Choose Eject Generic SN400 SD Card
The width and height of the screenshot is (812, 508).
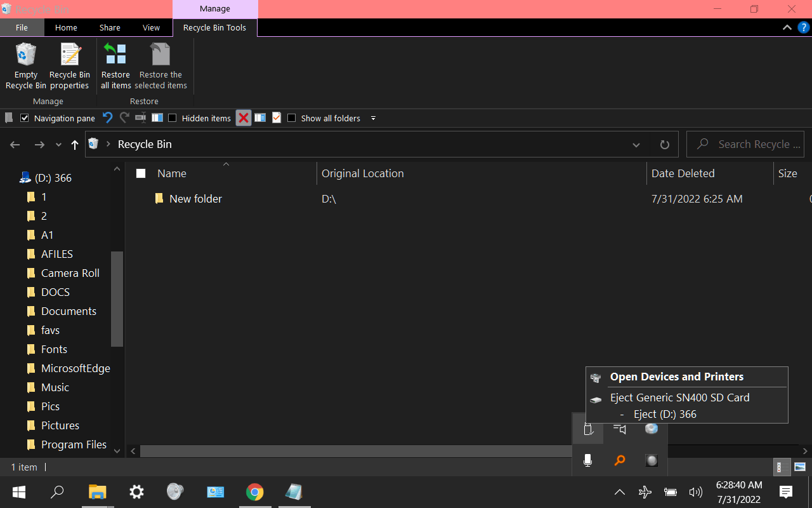click(x=679, y=398)
